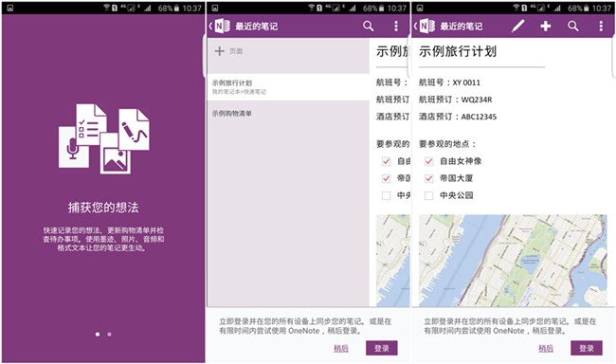Open the 示例旅行计划 note in the list
This screenshot has height=364, width=616.
tap(288, 87)
